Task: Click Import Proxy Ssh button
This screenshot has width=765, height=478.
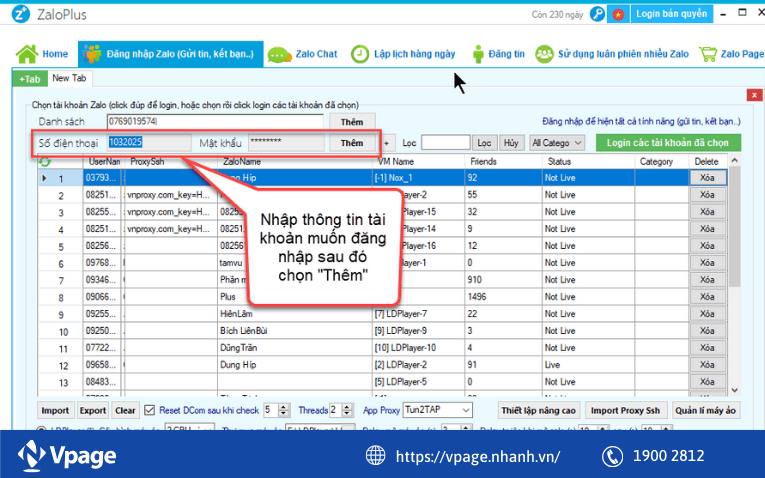Action: pos(625,411)
